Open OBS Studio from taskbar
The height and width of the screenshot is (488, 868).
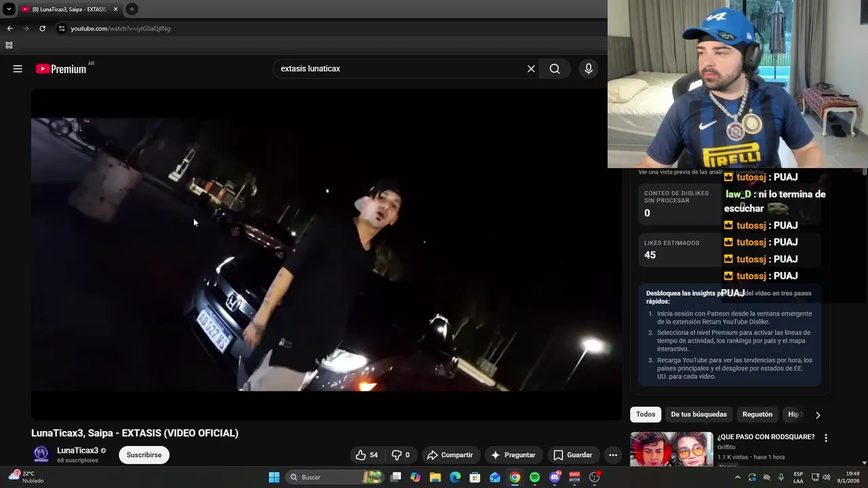(595, 477)
